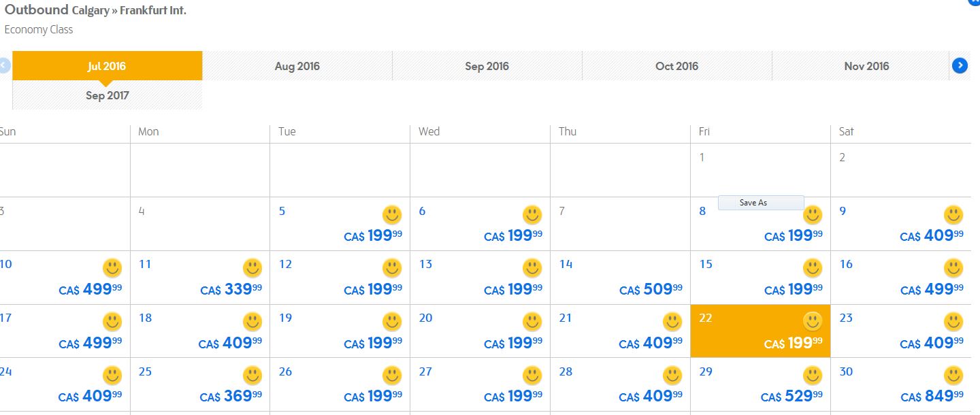Screen dimensions: 980x415
Task: Open the Sep 2017 tab
Action: pos(108,95)
